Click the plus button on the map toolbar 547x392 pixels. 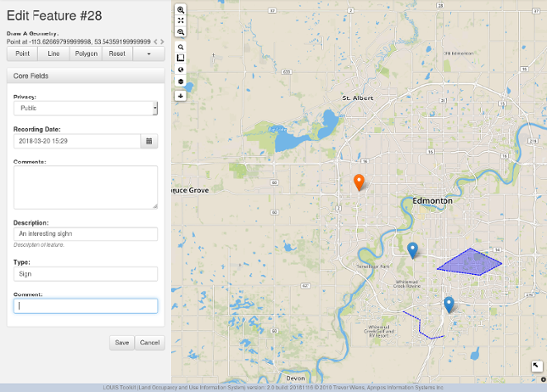(180, 96)
